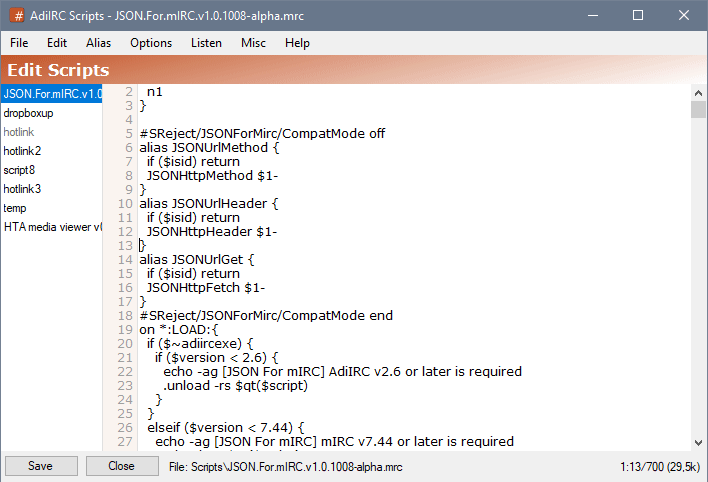Click 'if ($~adiircexe) {' line
This screenshot has width=708, height=482.
click(x=200, y=344)
